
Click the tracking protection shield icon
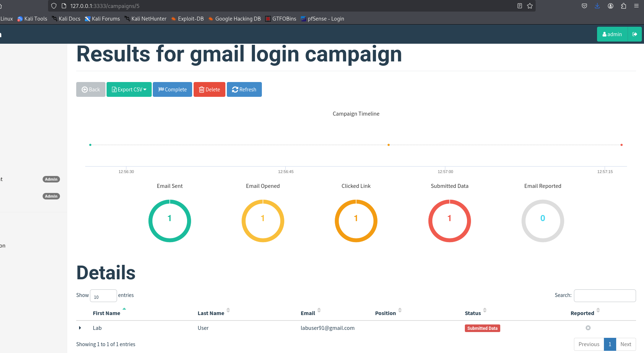point(53,6)
